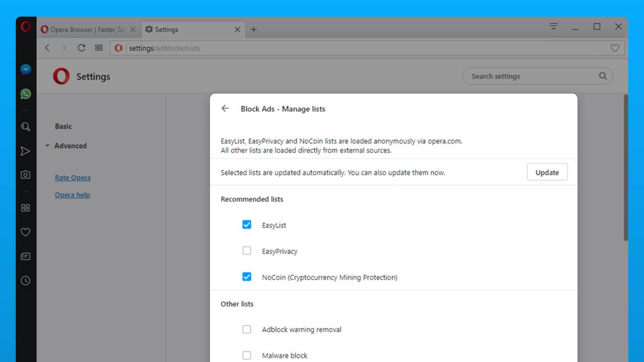Click the Search settings field

[532, 76]
